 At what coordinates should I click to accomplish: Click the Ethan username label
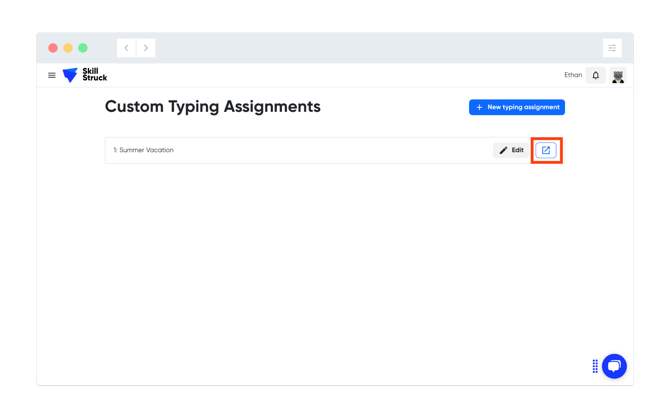pos(573,75)
